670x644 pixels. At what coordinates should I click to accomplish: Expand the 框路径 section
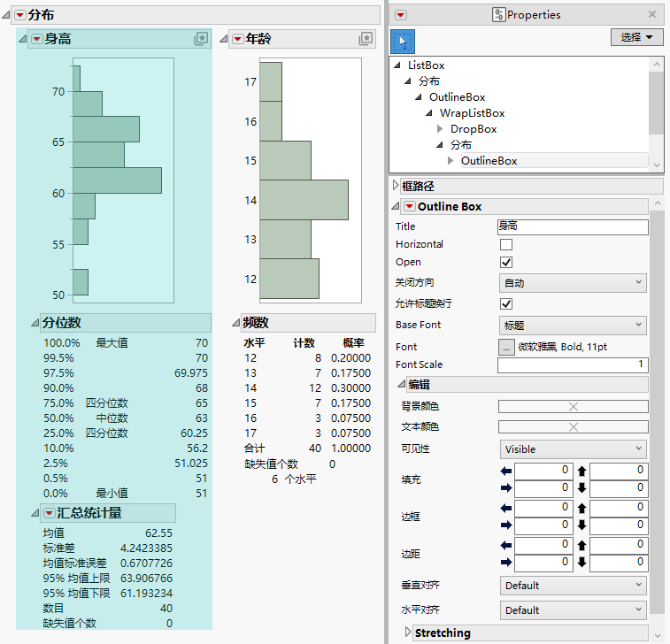click(x=396, y=186)
